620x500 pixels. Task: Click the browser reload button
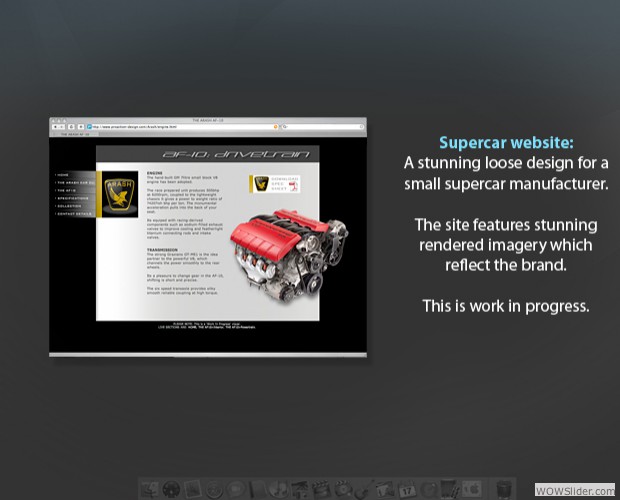click(x=73, y=128)
